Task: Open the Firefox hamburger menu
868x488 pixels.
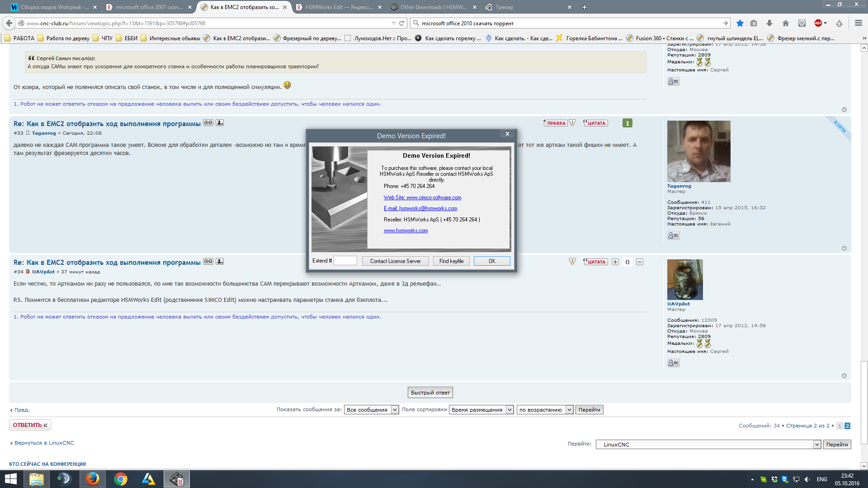Action: coord(858,23)
